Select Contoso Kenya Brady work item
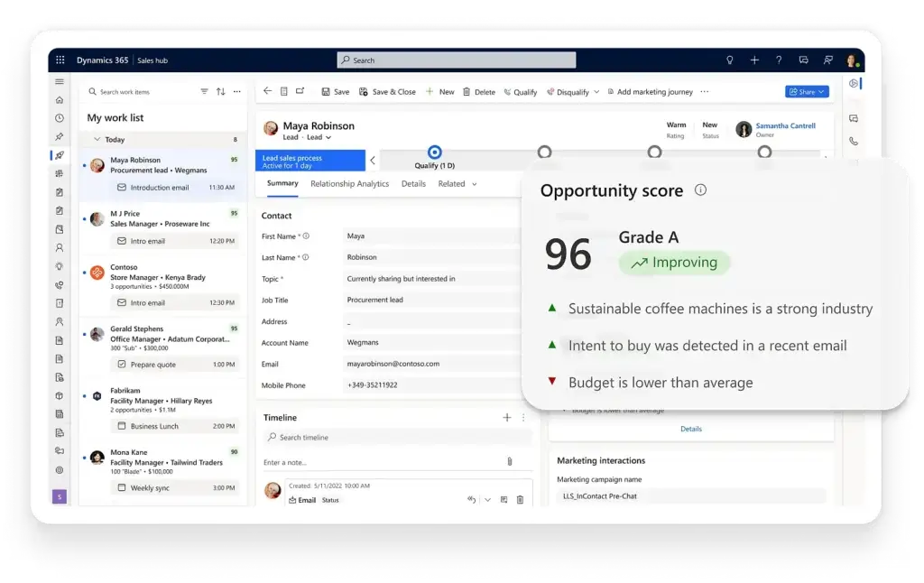 (163, 285)
